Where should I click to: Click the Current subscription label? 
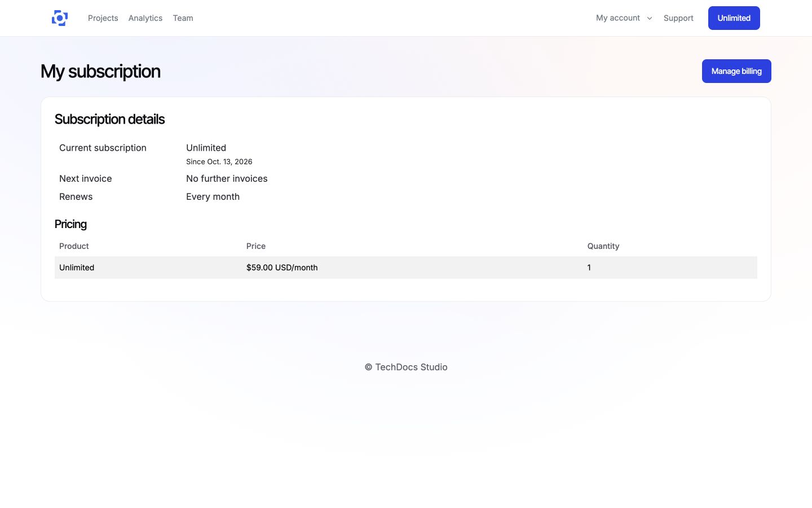(103, 148)
